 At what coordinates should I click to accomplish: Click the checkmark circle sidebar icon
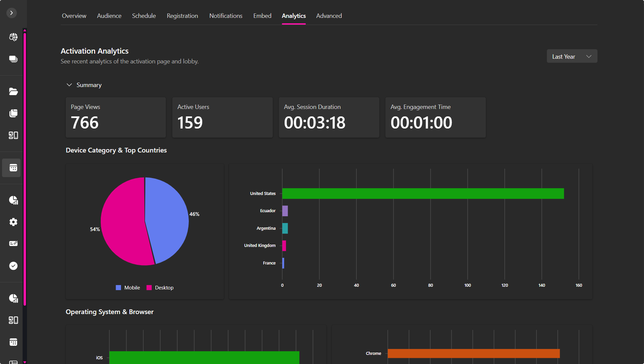(13, 266)
